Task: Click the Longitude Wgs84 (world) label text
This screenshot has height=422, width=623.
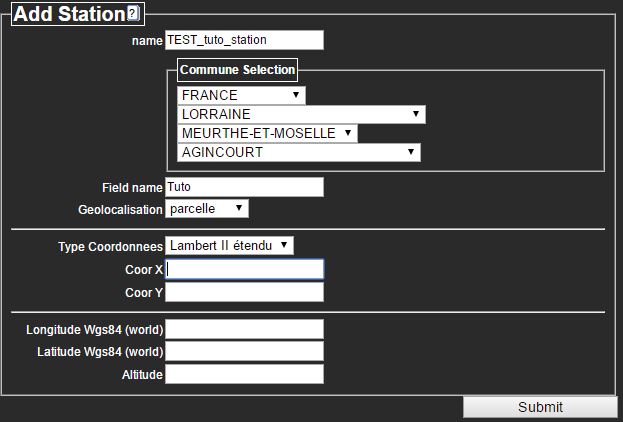Action: tap(94, 329)
